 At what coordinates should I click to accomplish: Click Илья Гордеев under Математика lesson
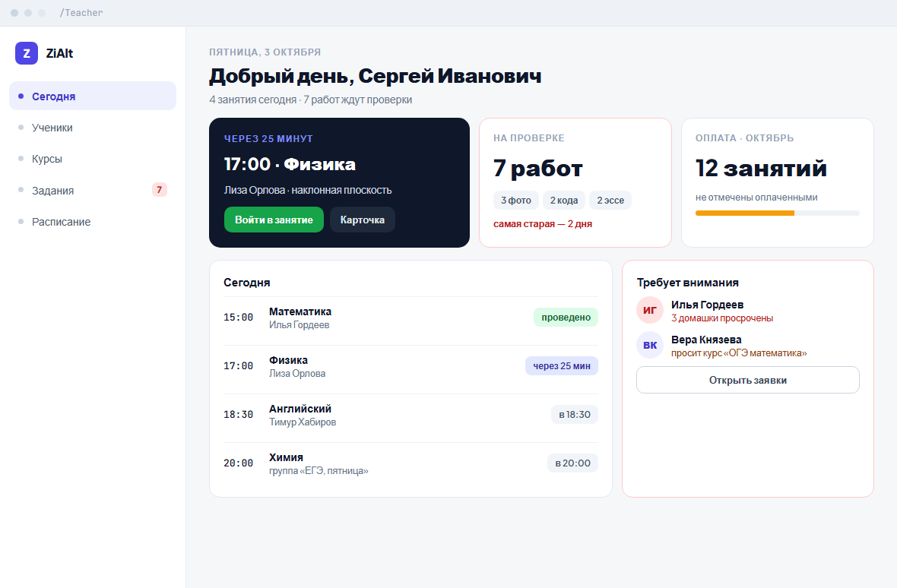pos(300,325)
